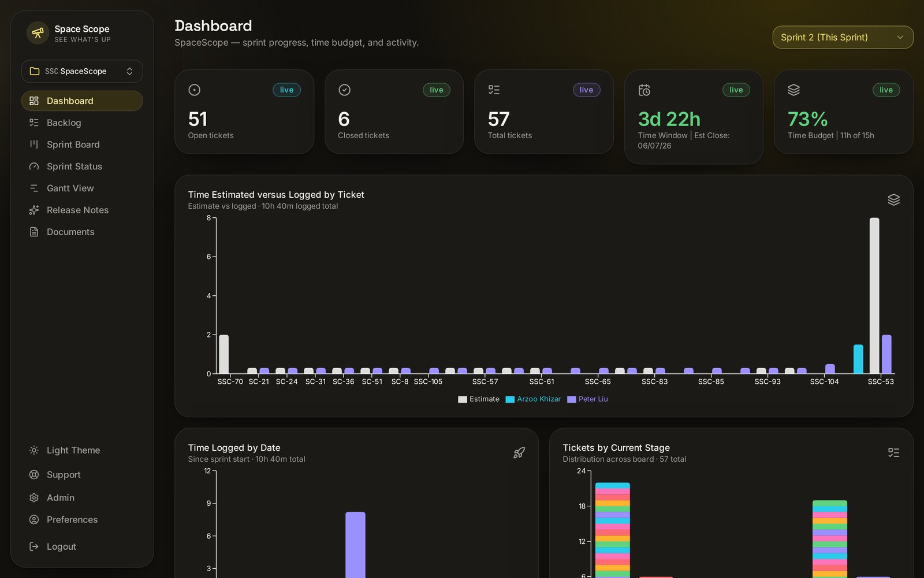Viewport: 924px width, 578px height.
Task: Click the Time Window calendar-clock icon
Action: click(644, 90)
